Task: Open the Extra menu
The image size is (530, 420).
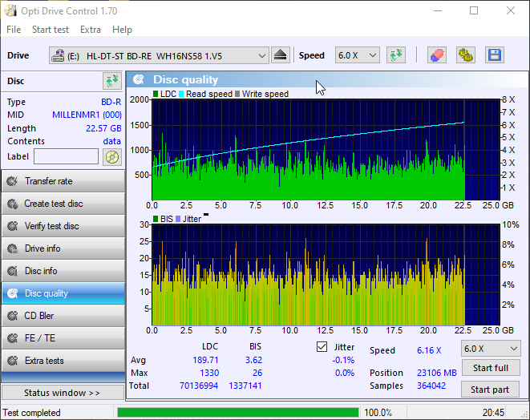Action: [91, 30]
